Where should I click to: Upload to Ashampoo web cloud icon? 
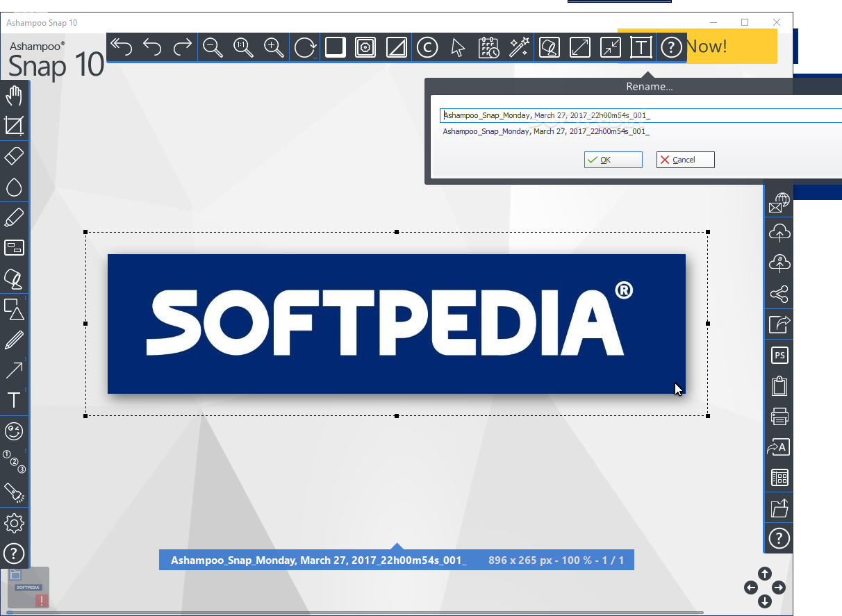[779, 263]
